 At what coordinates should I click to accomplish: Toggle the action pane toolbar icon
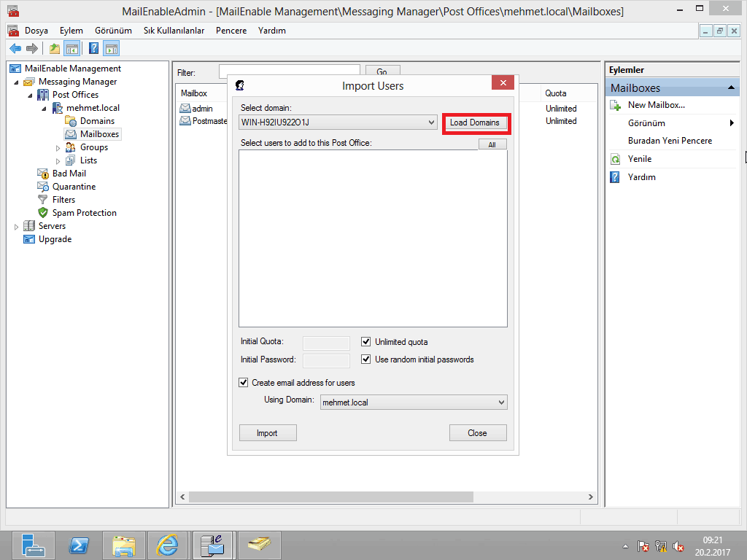point(112,48)
